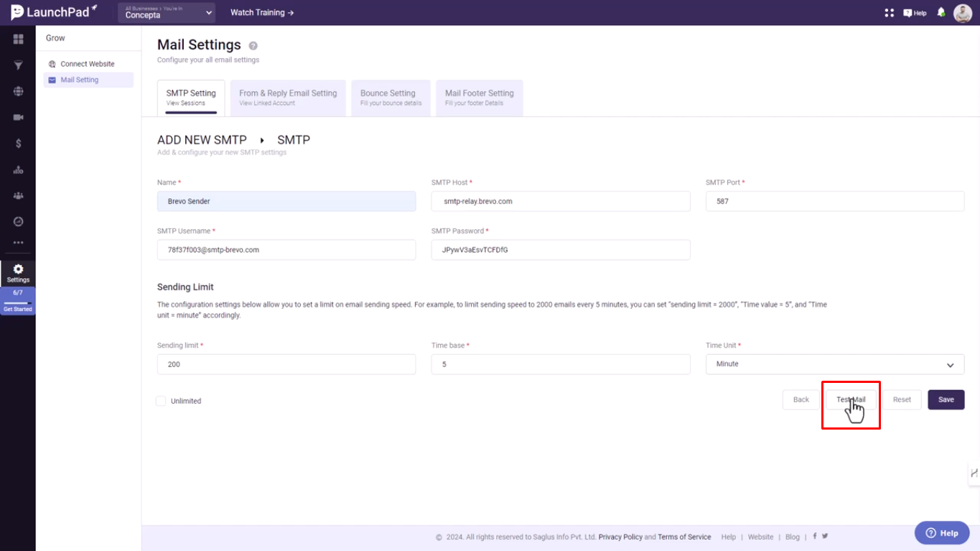Viewport: 980px width, 551px height.
Task: Click the SMTP Host input field
Action: click(x=561, y=201)
